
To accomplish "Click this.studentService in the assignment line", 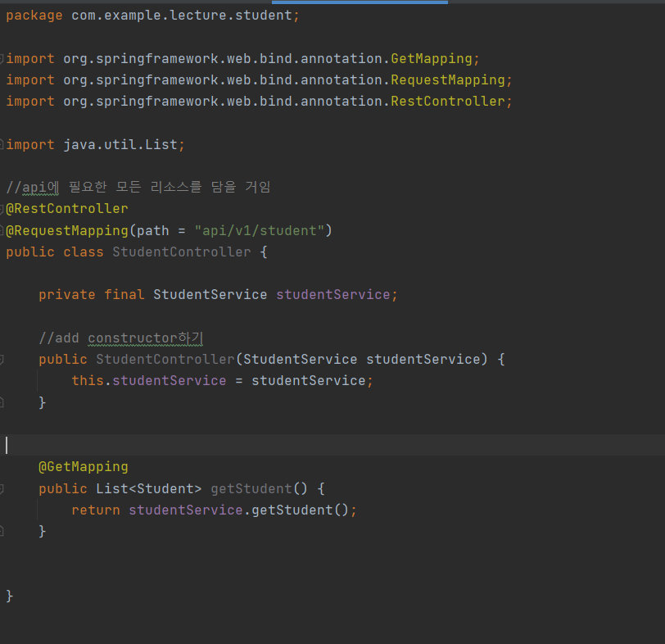I will (149, 380).
